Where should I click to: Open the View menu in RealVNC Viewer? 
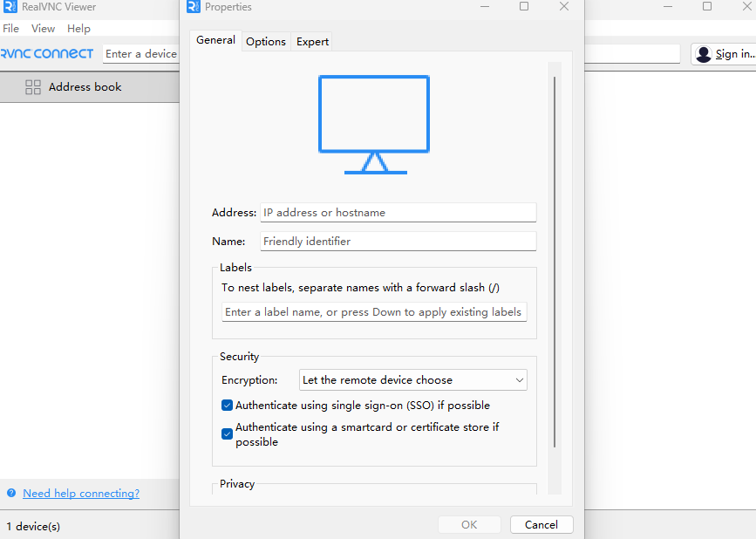pos(43,29)
